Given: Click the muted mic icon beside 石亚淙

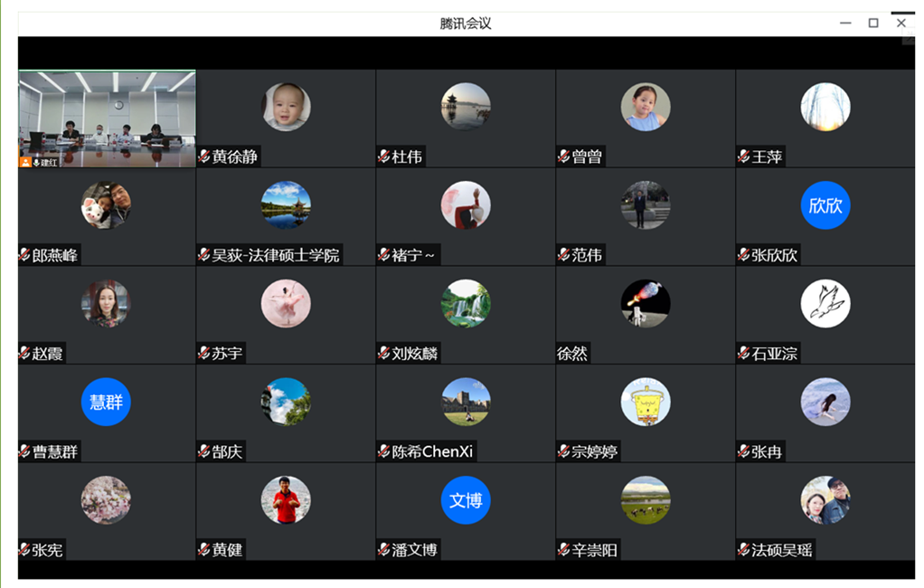Looking at the screenshot, I should click(744, 354).
